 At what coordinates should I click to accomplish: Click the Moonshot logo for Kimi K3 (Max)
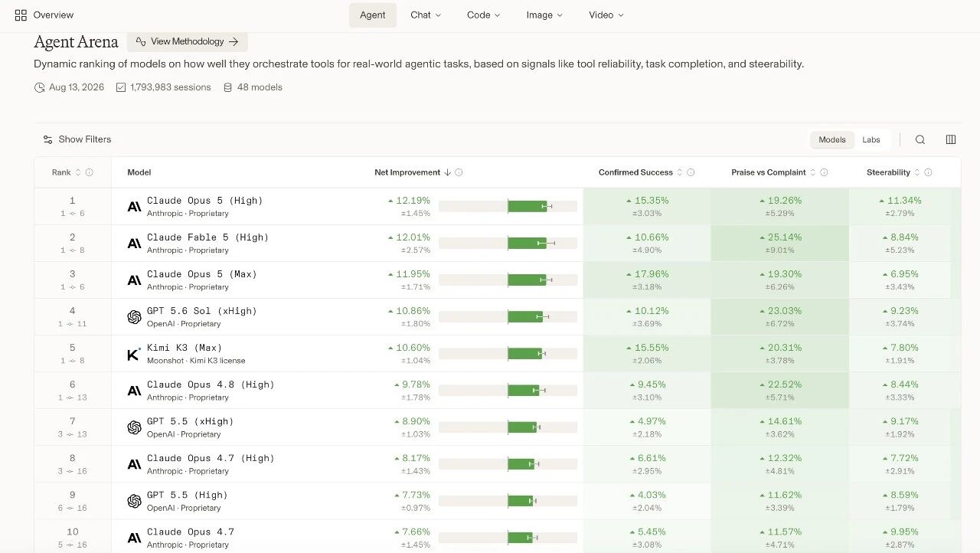pyautogui.click(x=134, y=354)
